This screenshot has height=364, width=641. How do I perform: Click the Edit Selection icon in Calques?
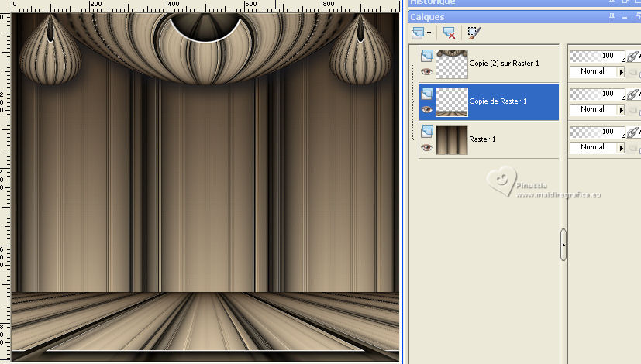[x=474, y=33]
